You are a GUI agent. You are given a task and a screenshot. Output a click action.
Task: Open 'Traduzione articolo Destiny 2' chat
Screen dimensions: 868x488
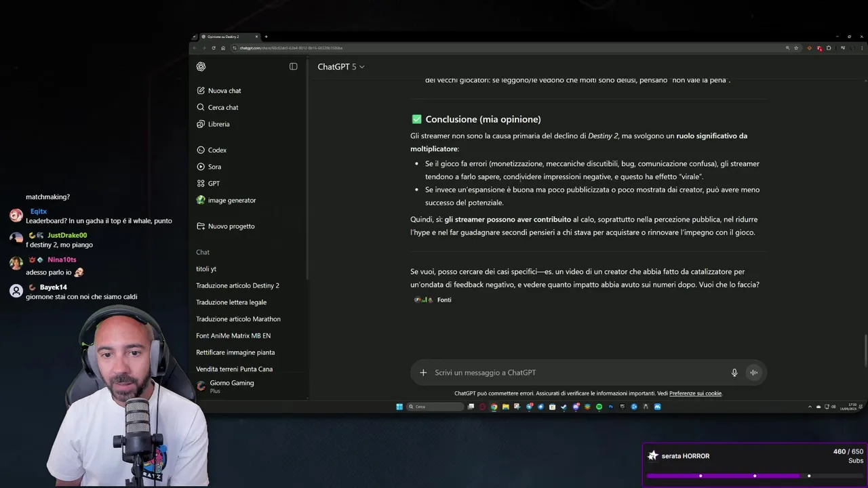pos(237,285)
